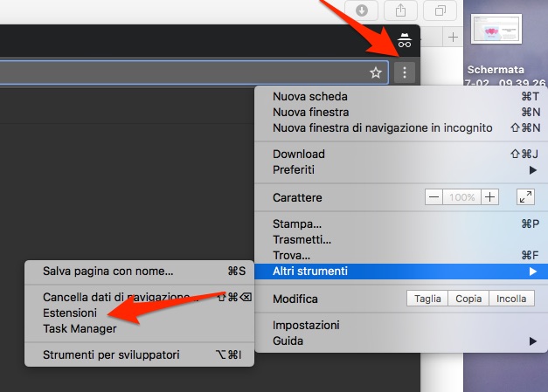
Task: Choose Nuova finestra di navigazione in incognito
Action: [382, 127]
